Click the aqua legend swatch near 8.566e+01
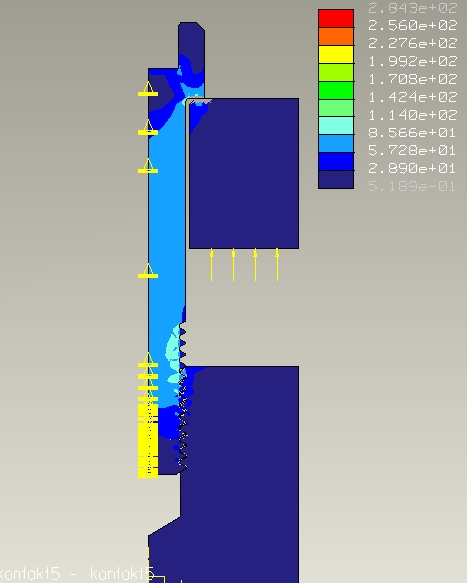Screen dimensions: 467x583 tap(336, 126)
